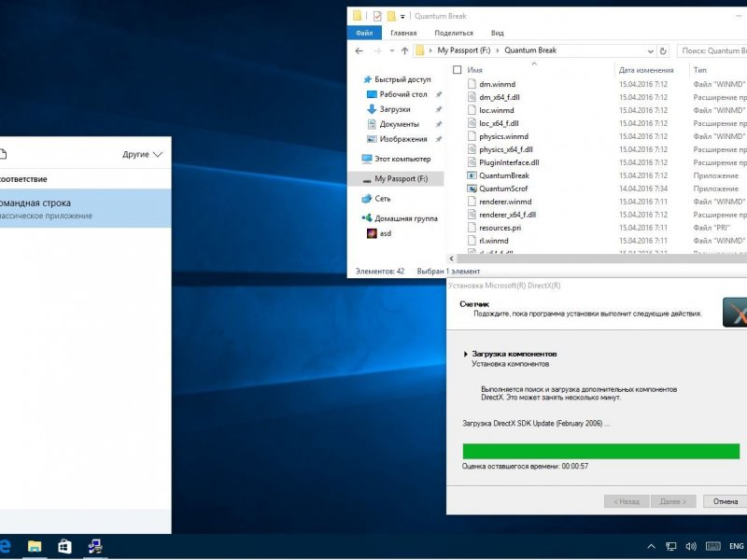Click the DirectX installation progress bar
747x560 pixels.
[x=600, y=451]
